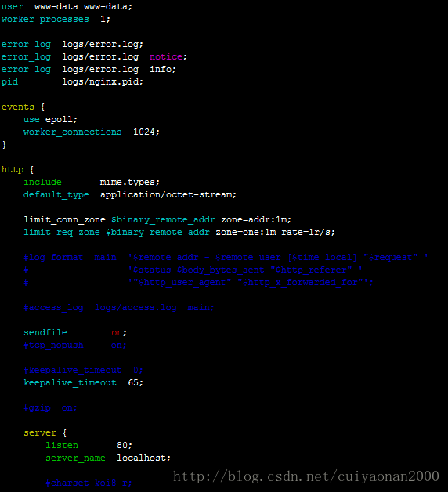Click '$body_bytes_sent' in the comment
Viewport: 448px width, 492px height.
(x=221, y=270)
